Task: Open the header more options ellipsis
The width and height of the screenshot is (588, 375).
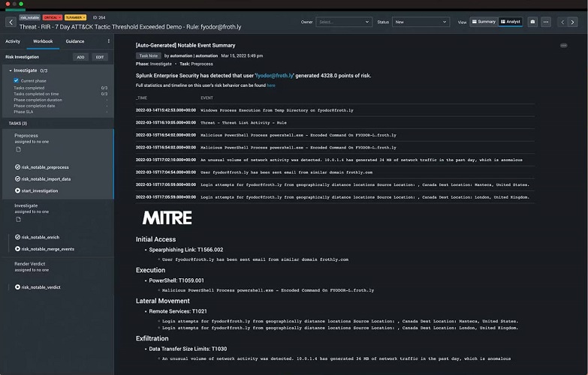Action: pyautogui.click(x=546, y=22)
